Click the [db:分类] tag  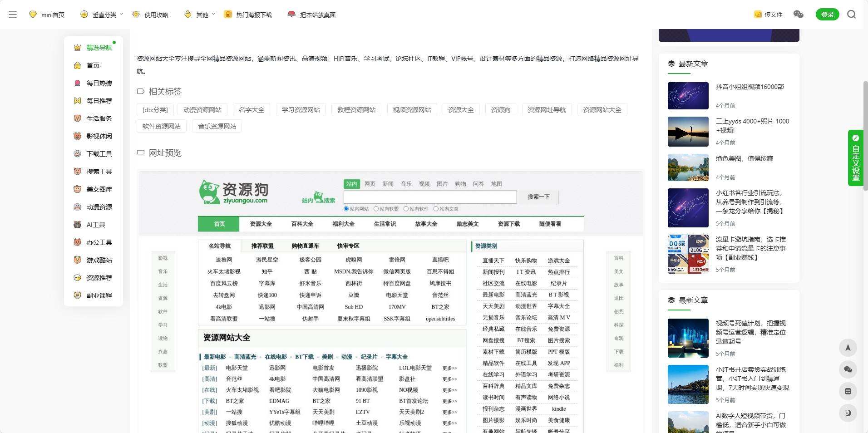click(x=155, y=110)
